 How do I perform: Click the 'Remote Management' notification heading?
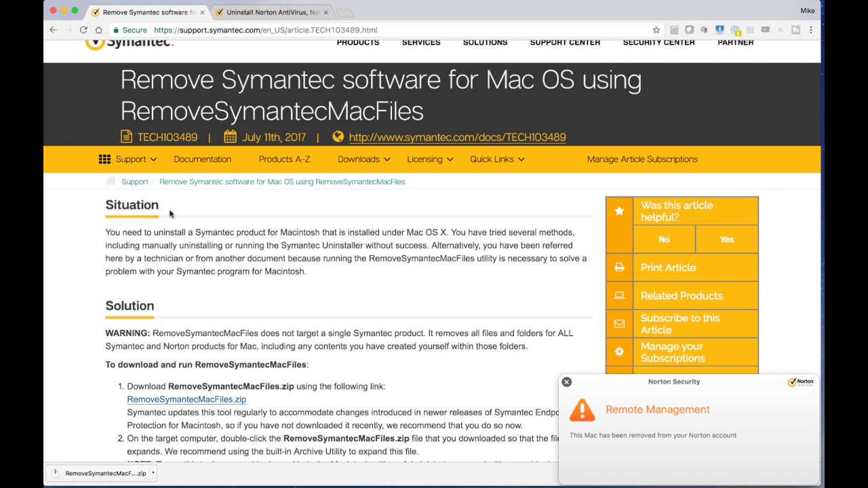(658, 409)
